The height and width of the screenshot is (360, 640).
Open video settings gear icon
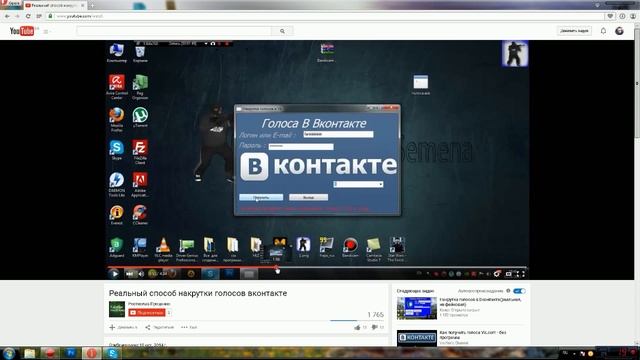496,274
